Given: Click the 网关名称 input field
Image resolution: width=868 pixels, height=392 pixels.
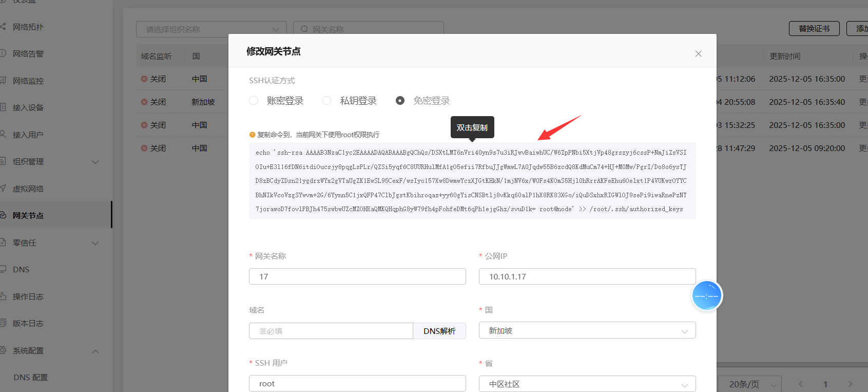Looking at the screenshot, I should coord(357,276).
